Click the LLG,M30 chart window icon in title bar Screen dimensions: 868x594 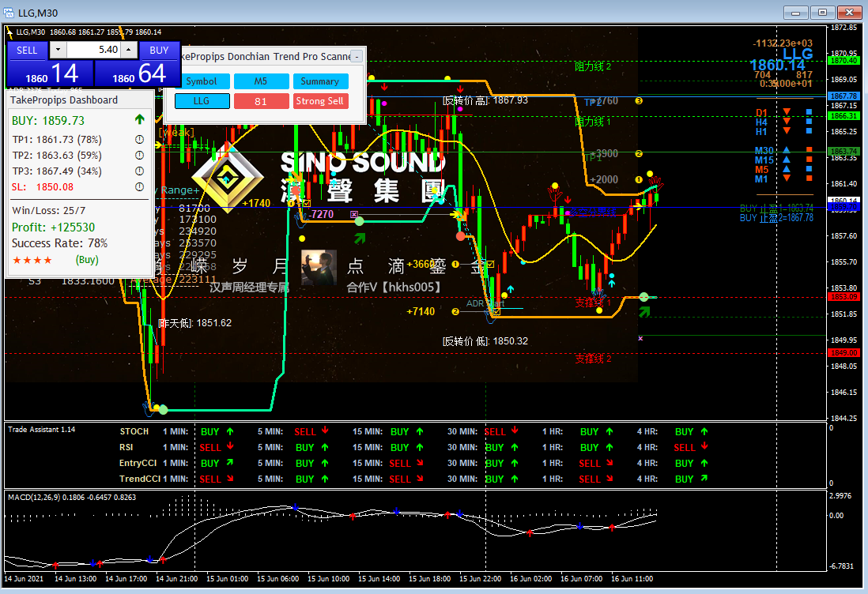[x=9, y=12]
